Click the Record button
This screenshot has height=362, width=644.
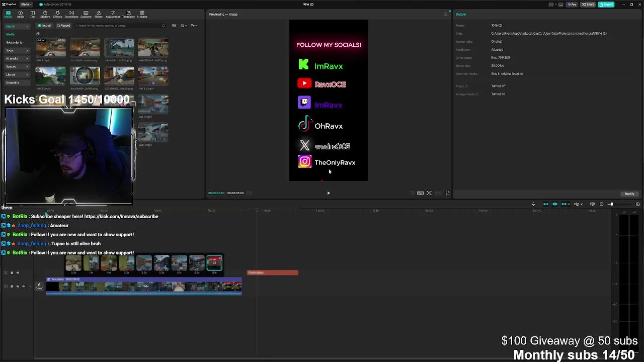click(x=63, y=26)
